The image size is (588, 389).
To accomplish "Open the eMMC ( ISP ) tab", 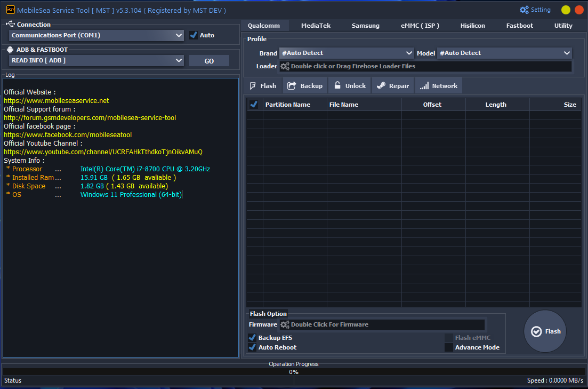I will pos(420,26).
